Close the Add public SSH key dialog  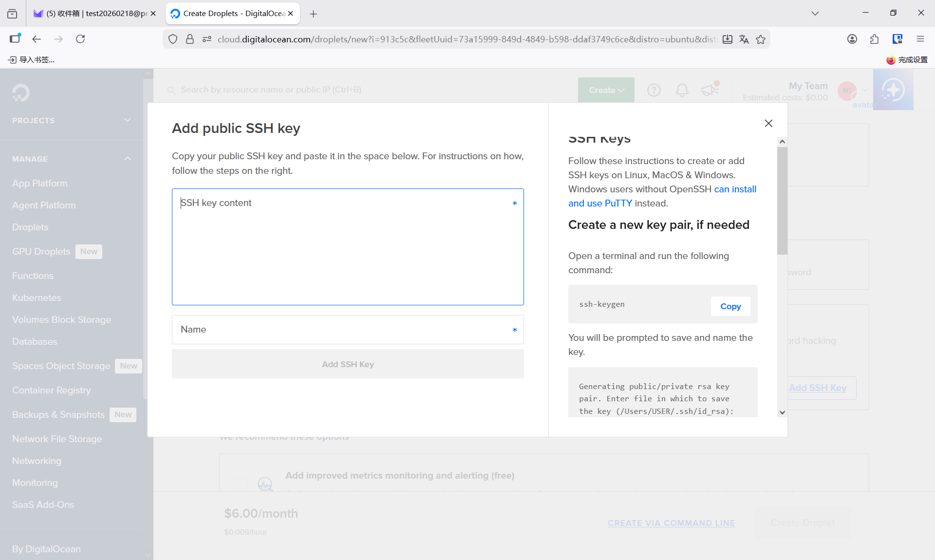[x=768, y=123]
